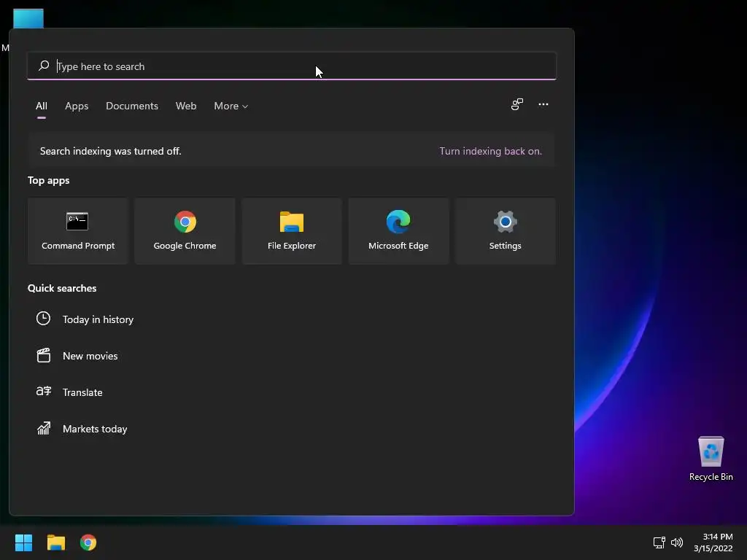The image size is (747, 560).
Task: Open Settings from Top apps
Action: (505, 231)
